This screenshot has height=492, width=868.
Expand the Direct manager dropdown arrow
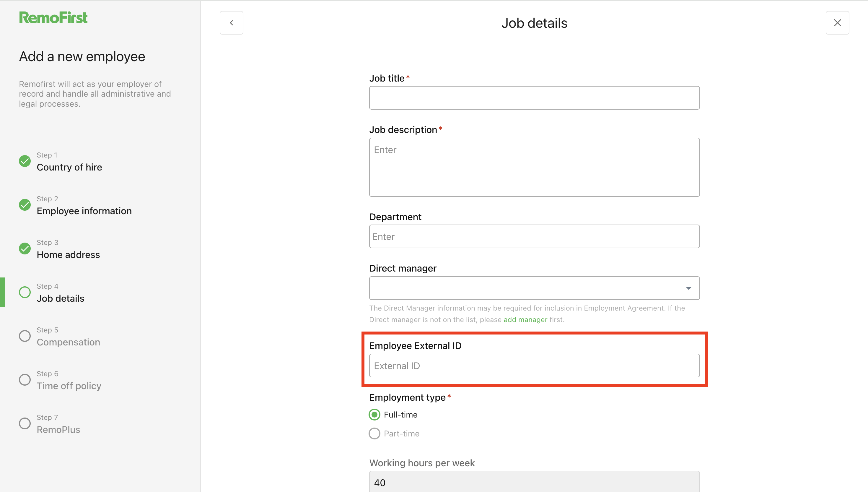click(x=689, y=288)
